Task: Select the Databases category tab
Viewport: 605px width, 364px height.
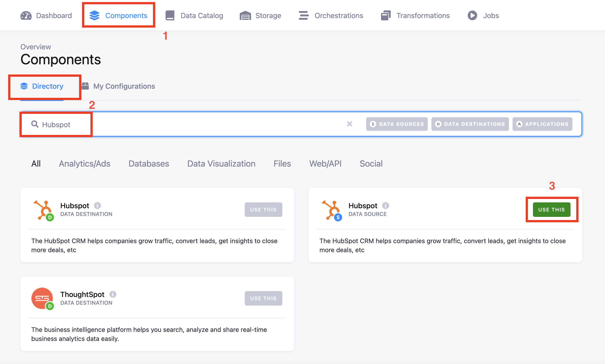Action: [x=149, y=164]
